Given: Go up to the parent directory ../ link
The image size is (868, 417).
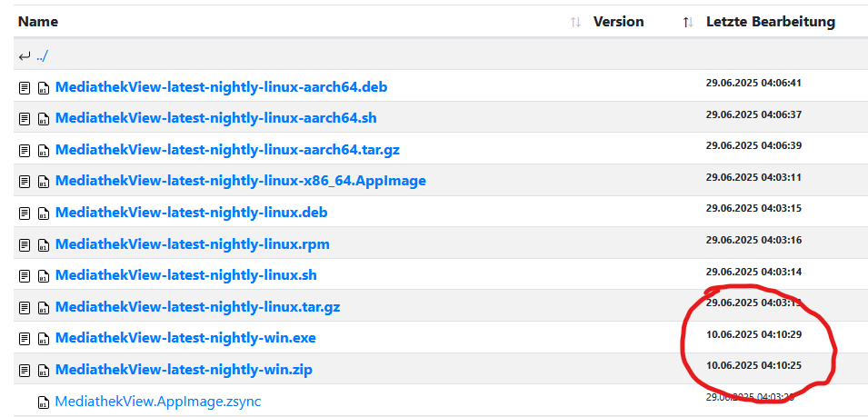Looking at the screenshot, I should [x=42, y=56].
